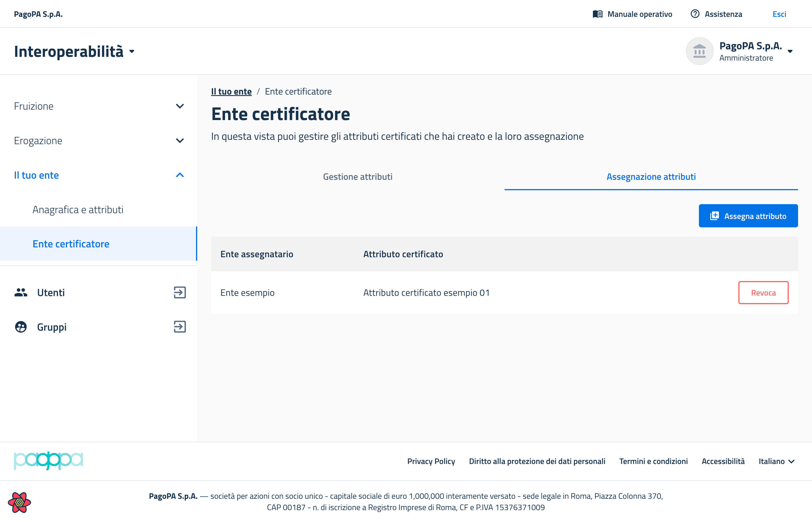Expand the Erogazione sidebar section
Viewport: 812px width, 522px height.
pyautogui.click(x=99, y=141)
